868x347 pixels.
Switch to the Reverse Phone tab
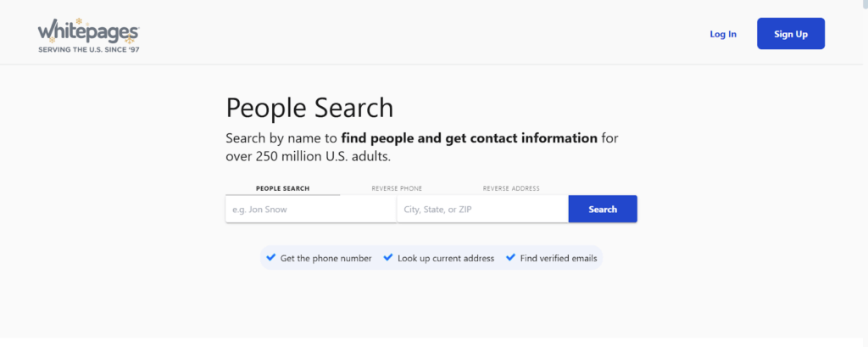pos(397,188)
